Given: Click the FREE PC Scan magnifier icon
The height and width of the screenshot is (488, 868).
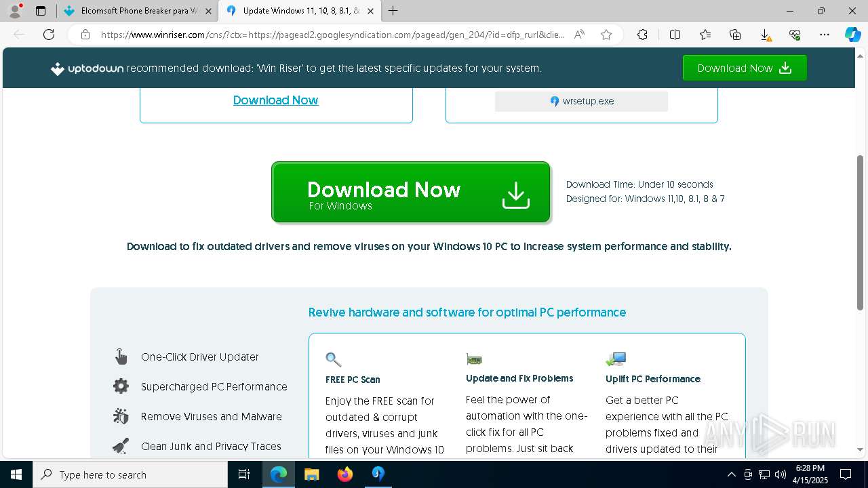Looking at the screenshot, I should pyautogui.click(x=333, y=359).
